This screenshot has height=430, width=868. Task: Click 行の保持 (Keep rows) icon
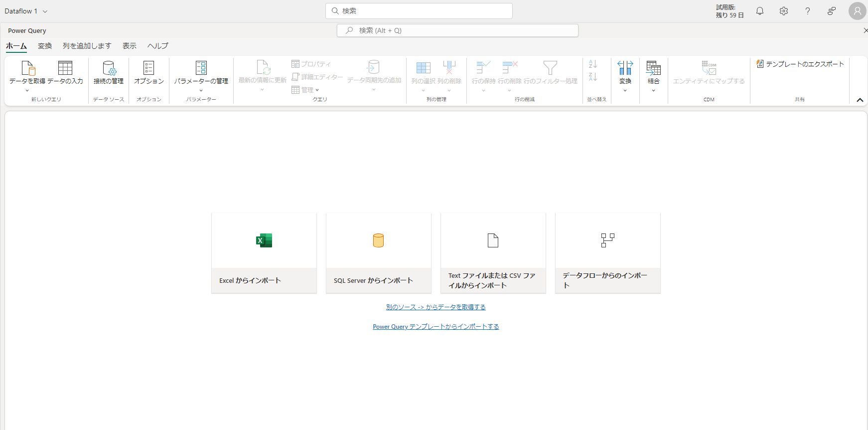(483, 68)
